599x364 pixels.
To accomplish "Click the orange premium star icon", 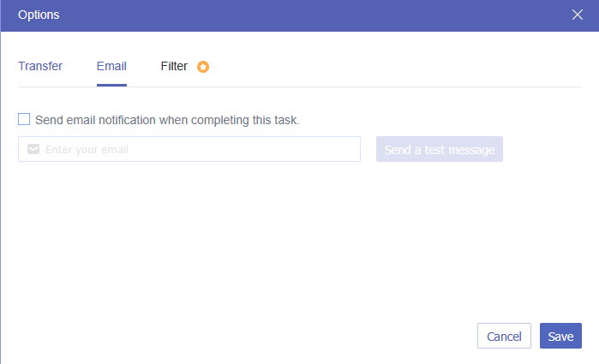I will 203,67.
